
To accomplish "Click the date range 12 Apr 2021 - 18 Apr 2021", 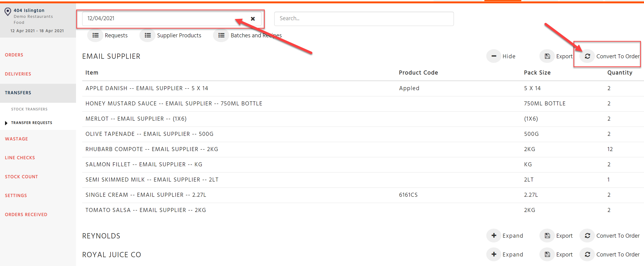I will click(x=37, y=31).
